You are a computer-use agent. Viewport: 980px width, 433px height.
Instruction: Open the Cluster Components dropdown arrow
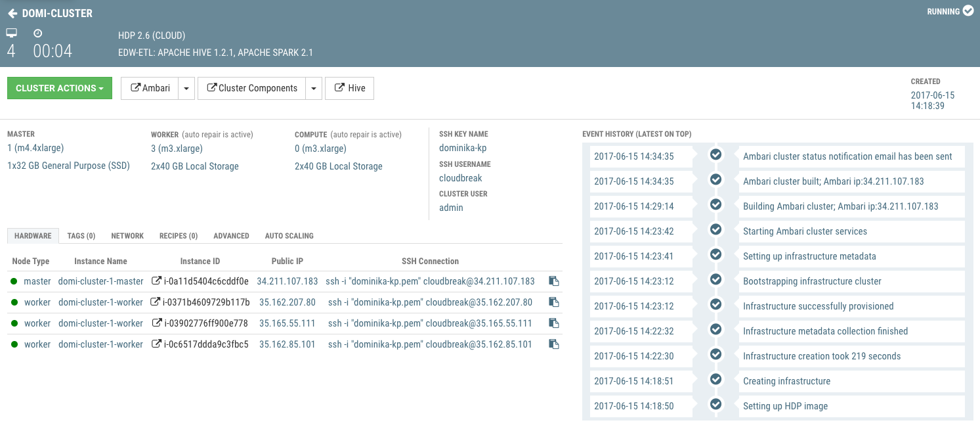(313, 88)
